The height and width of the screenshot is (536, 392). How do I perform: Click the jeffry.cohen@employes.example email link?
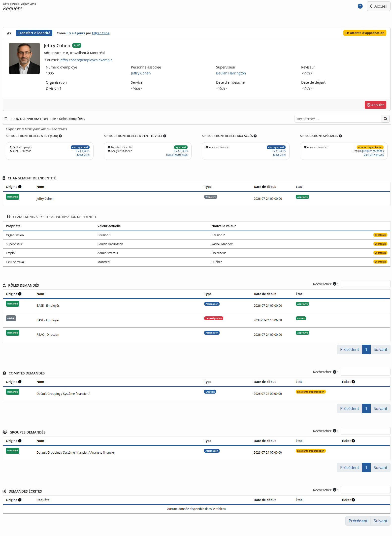[86, 60]
